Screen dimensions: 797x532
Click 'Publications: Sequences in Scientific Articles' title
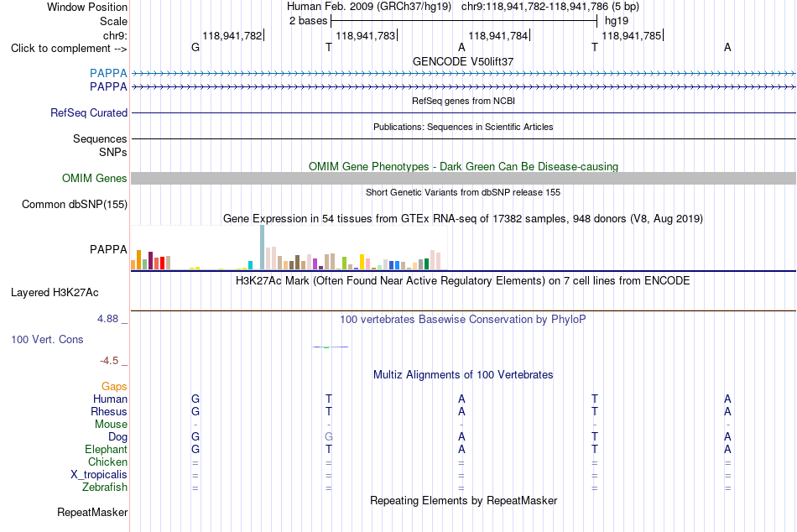pyautogui.click(x=463, y=127)
